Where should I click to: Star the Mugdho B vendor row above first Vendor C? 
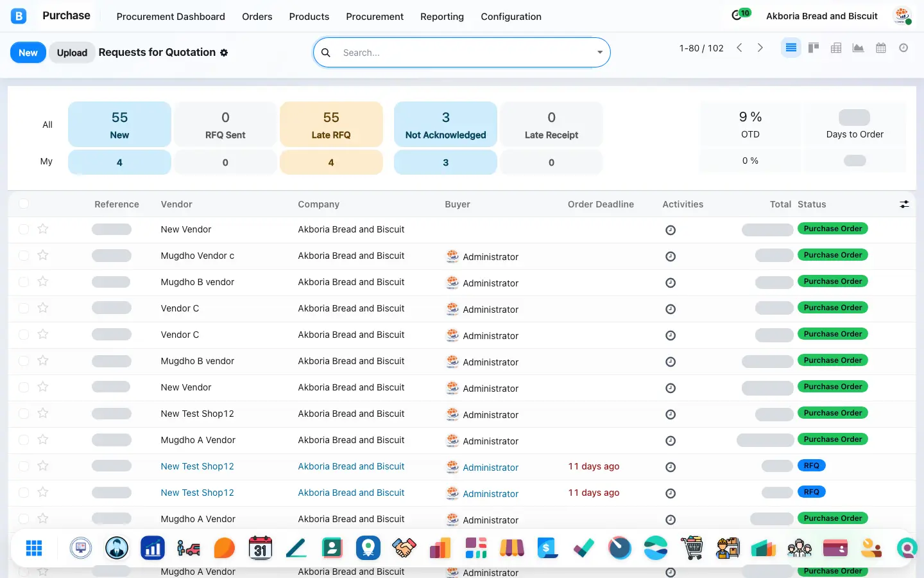(x=43, y=281)
